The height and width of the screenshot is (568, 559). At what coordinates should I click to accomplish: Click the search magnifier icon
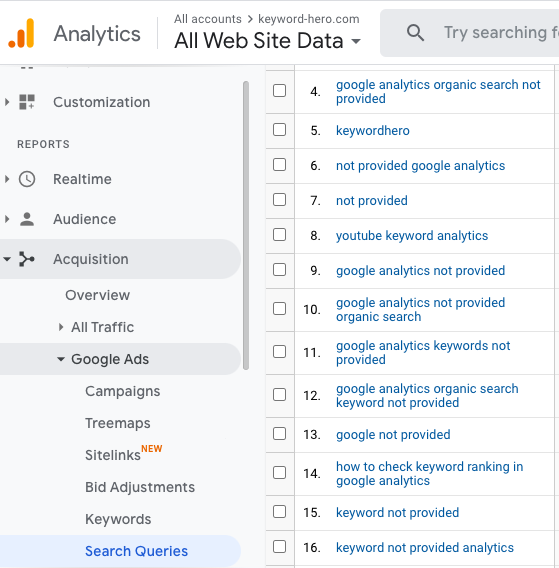click(x=415, y=33)
